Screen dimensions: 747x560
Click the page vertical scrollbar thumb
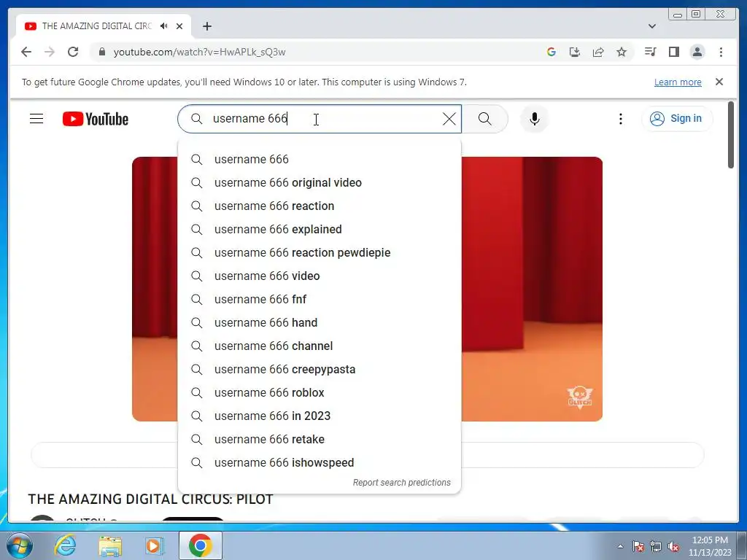(x=731, y=135)
